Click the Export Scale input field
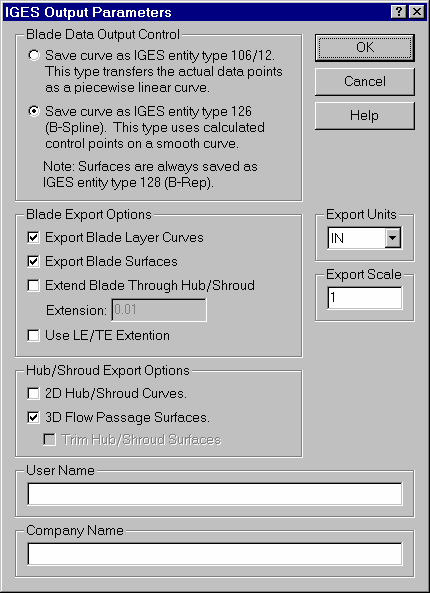Screen dimensions: 430x593 point(365,298)
